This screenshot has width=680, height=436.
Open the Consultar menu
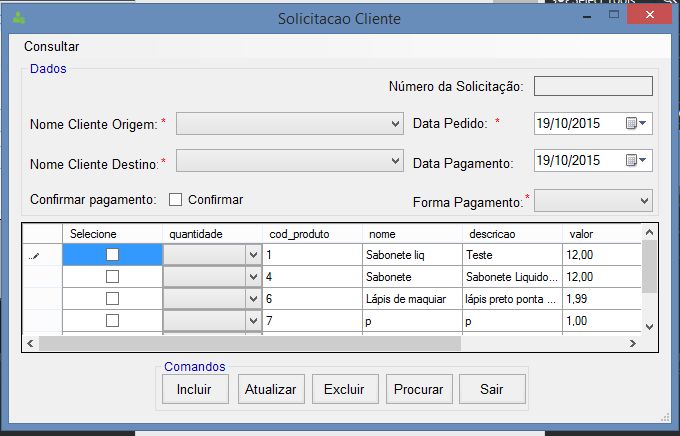pyautogui.click(x=52, y=46)
